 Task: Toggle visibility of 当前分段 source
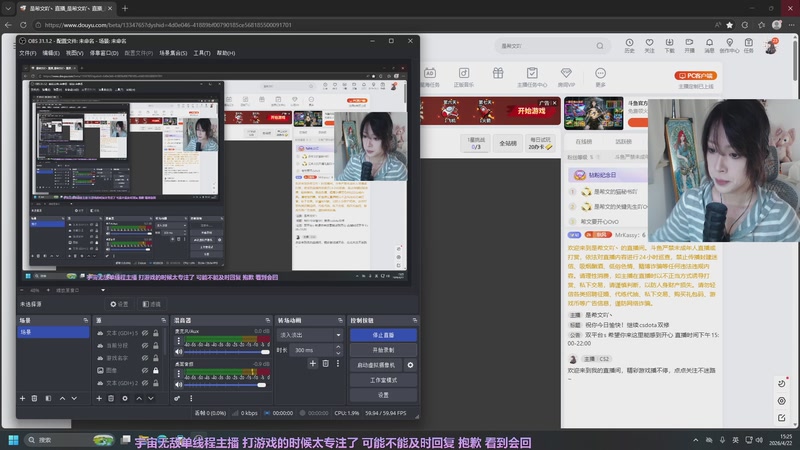(145, 345)
